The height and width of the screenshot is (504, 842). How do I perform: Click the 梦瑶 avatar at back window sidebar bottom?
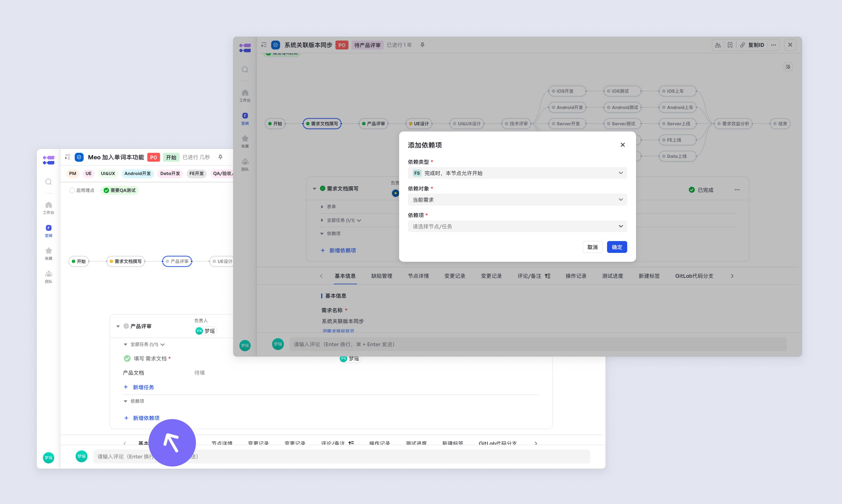(x=49, y=458)
